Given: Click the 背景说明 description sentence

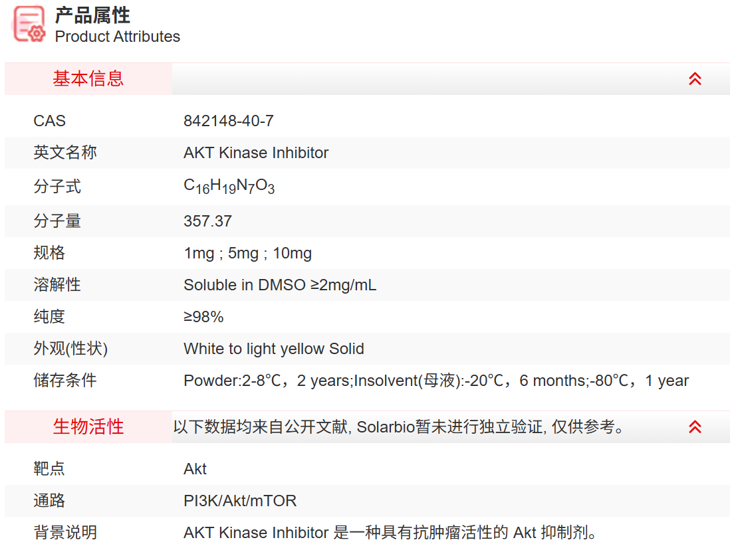Looking at the screenshot, I should click(x=390, y=533).
